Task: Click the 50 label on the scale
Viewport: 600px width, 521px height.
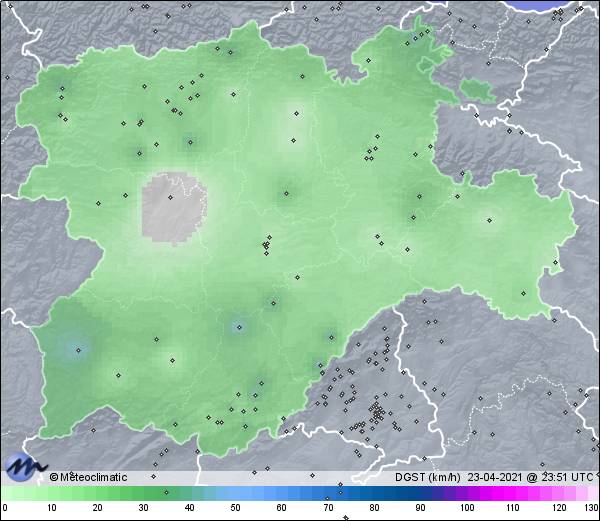Action: (235, 508)
